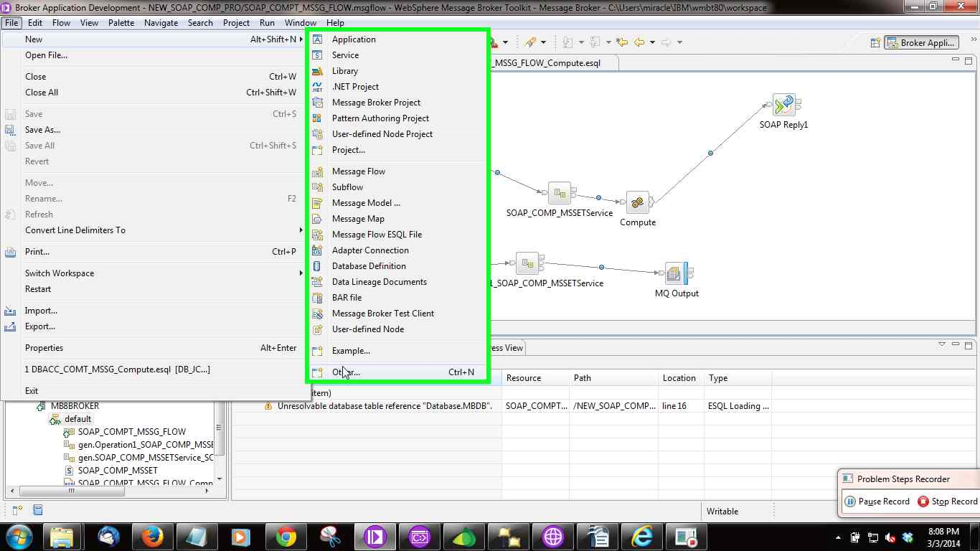
Task: Select Data Lineage Documents
Action: [x=398, y=282]
